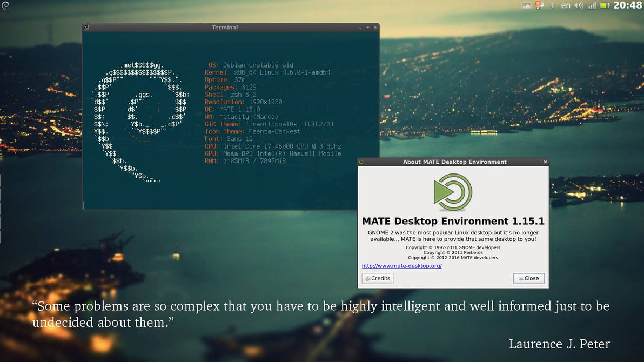Screen dimensions: 644x362
Task: Click the 'CPU: Intel Core i7-4600U' line
Action: 273,146
